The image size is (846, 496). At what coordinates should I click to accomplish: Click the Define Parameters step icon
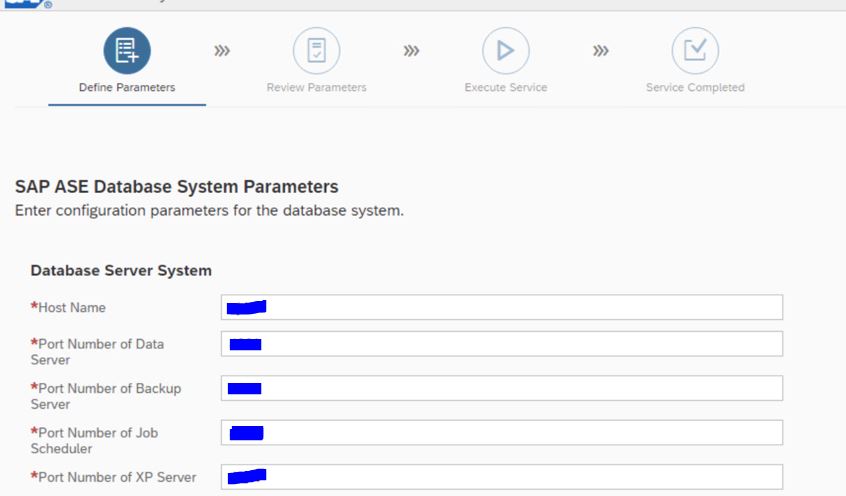pyautogui.click(x=127, y=51)
